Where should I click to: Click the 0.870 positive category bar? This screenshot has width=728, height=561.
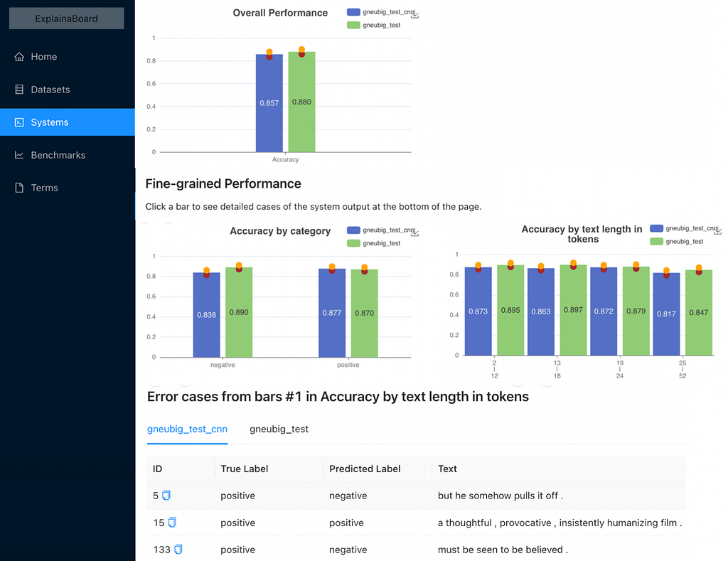[365, 313]
